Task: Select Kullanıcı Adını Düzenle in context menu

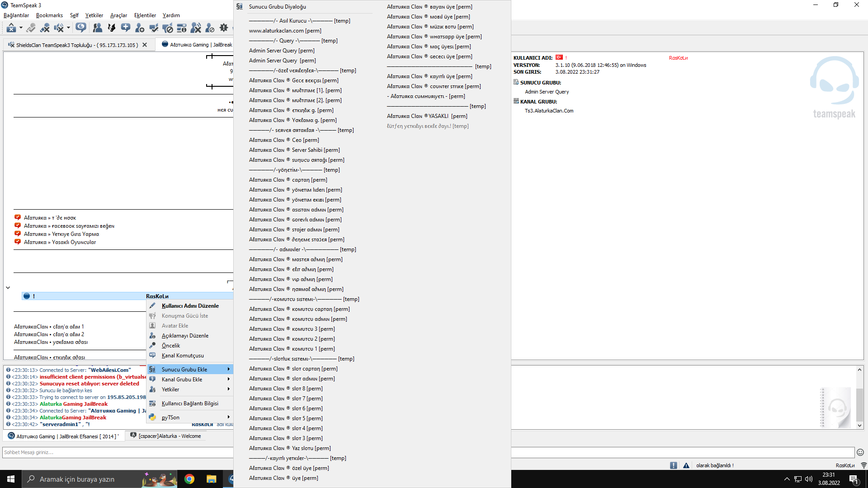Action: (x=190, y=306)
